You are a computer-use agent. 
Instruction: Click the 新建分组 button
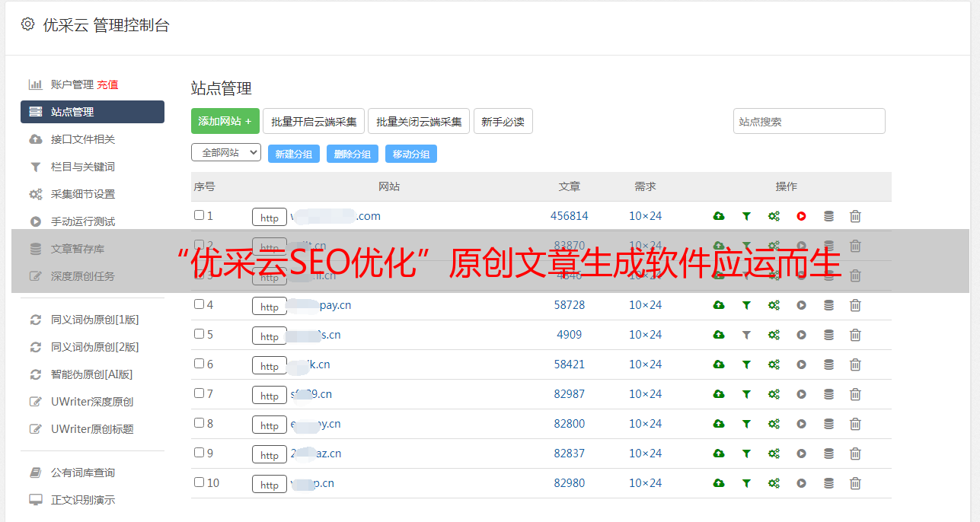[294, 154]
